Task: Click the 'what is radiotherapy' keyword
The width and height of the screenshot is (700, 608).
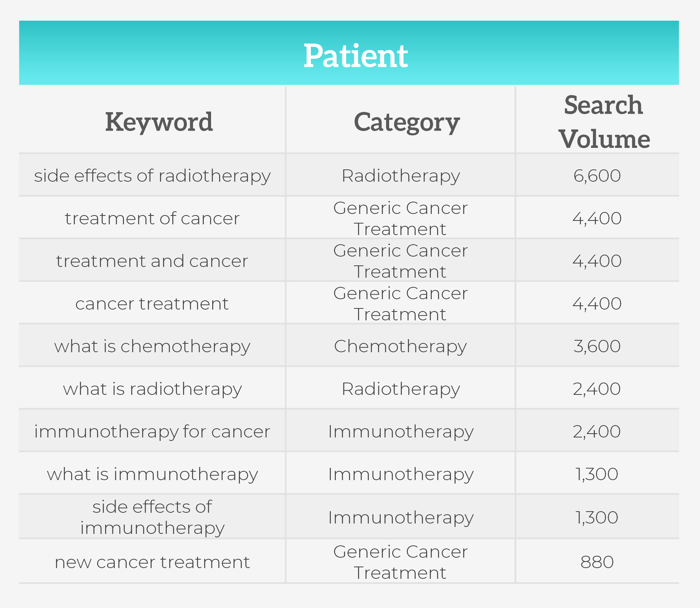Action: point(152,389)
